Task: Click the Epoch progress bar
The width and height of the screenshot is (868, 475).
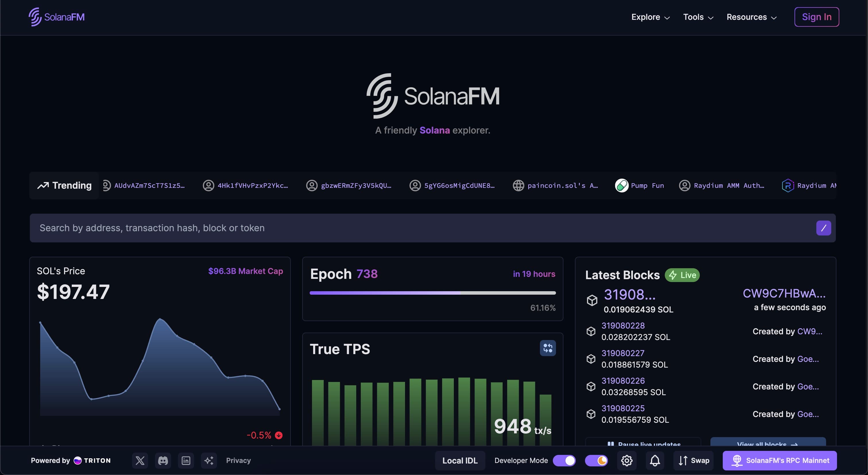Action: [433, 293]
